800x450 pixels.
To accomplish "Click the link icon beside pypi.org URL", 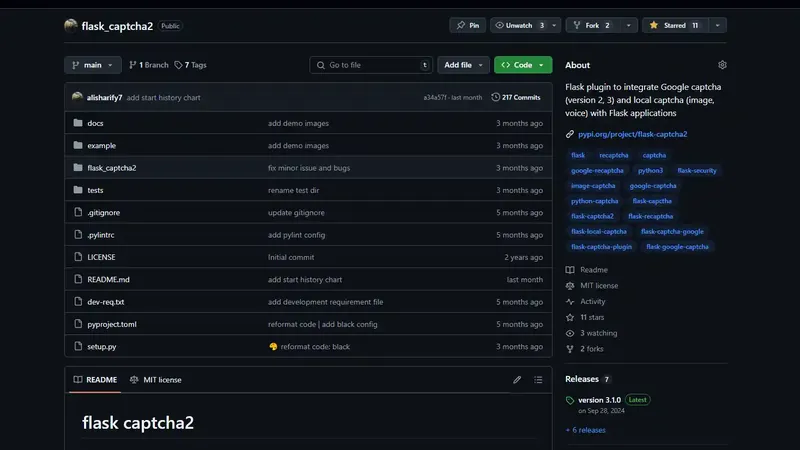I will click(569, 134).
